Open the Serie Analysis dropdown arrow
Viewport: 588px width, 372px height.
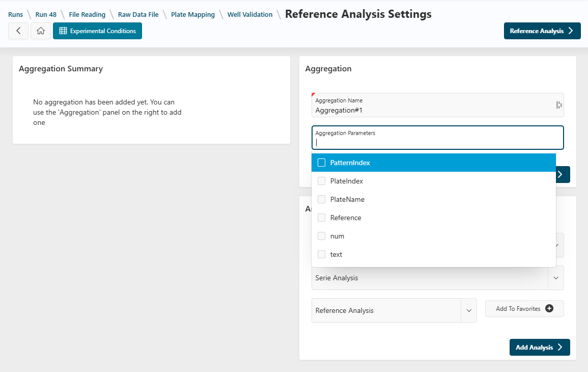pyautogui.click(x=556, y=278)
